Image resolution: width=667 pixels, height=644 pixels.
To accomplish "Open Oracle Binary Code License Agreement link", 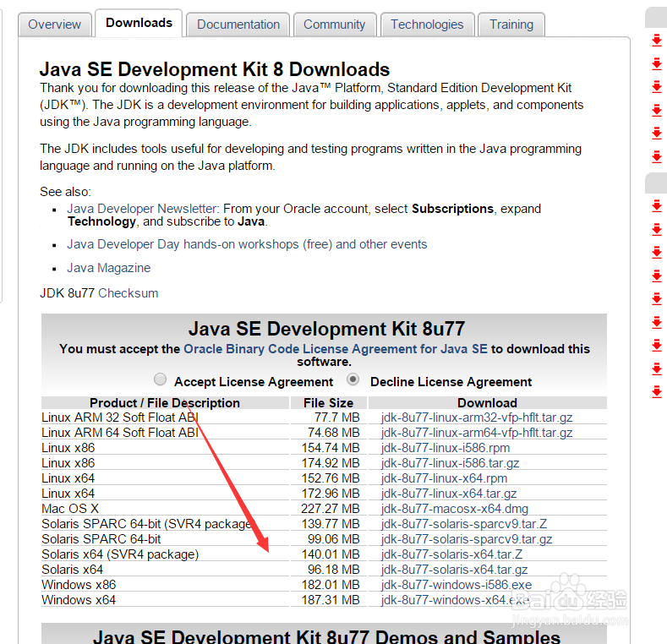I will (336, 349).
